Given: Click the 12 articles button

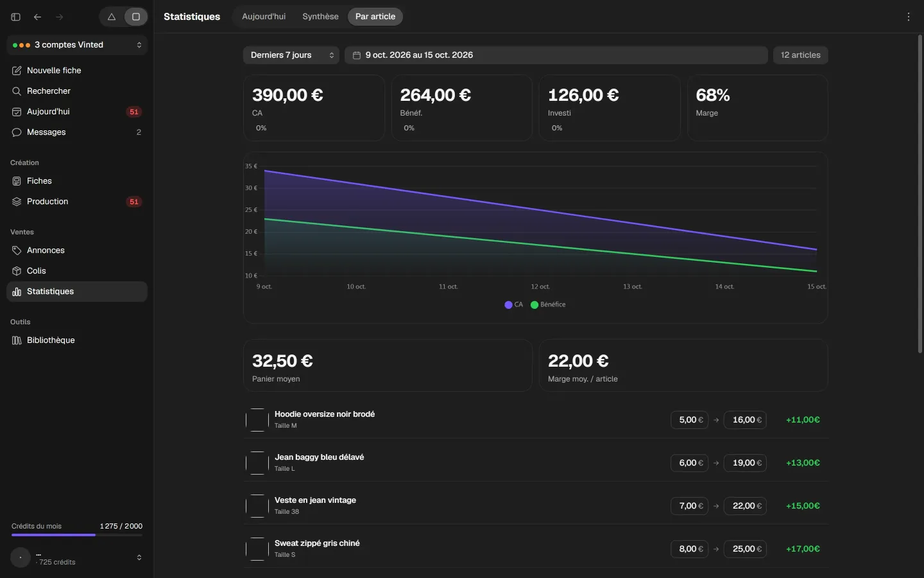Looking at the screenshot, I should (800, 55).
